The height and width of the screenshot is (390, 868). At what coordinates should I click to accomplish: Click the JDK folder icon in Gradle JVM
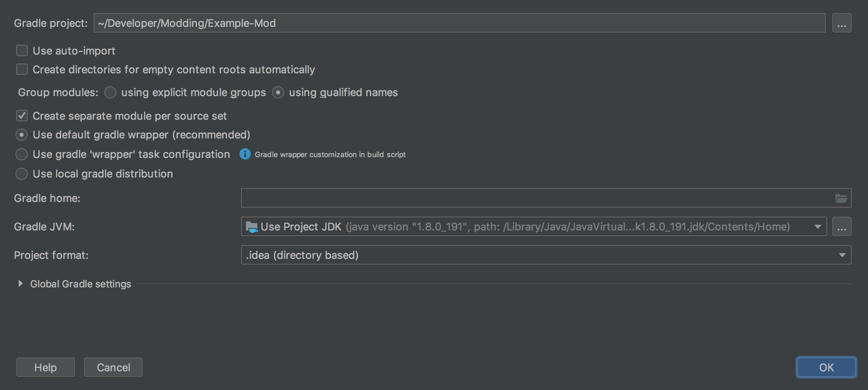(252, 227)
